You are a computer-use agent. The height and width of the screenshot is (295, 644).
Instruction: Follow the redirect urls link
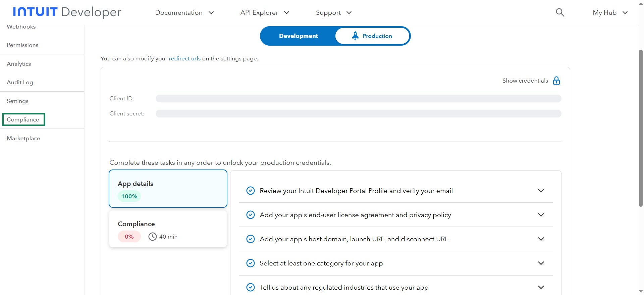[x=184, y=58]
